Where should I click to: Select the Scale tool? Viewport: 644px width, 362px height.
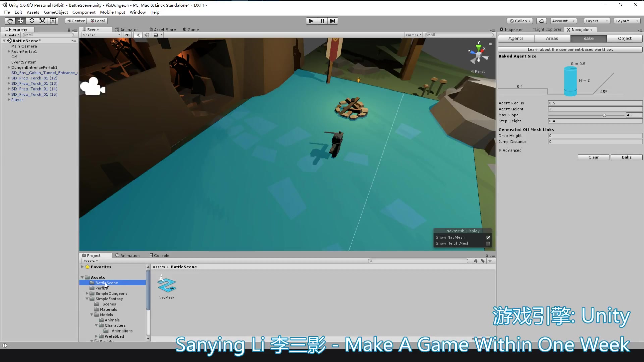click(43, 21)
